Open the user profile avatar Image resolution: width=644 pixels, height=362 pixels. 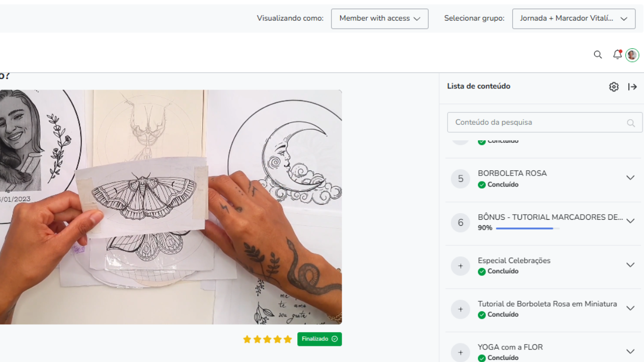click(632, 55)
